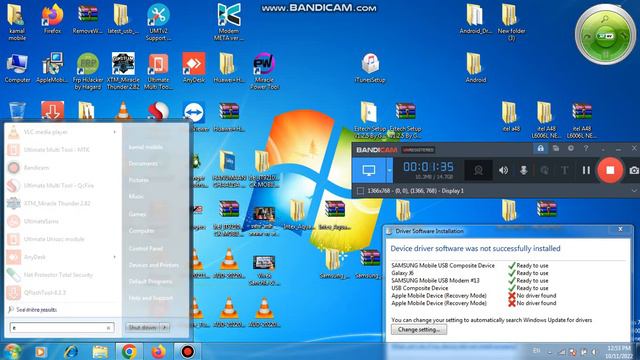
Task: Toggle speaker sound in Bandicam
Action: point(503,170)
